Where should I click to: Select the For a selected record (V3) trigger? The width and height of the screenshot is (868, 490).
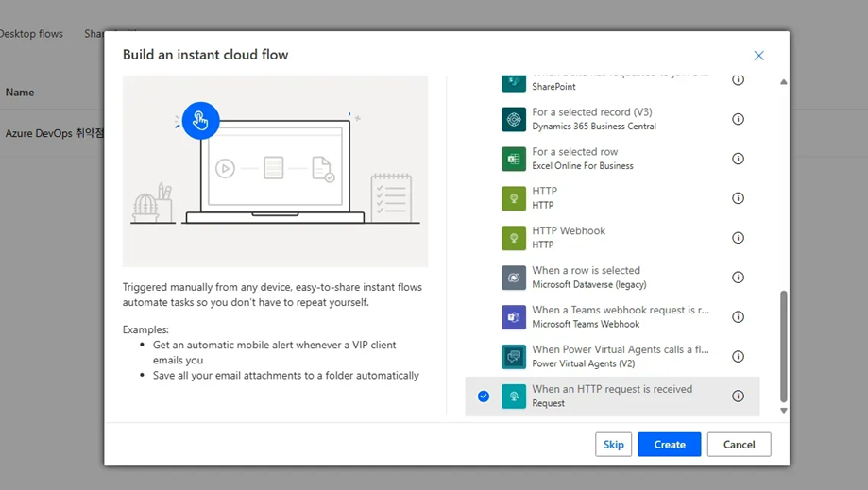pos(612,119)
